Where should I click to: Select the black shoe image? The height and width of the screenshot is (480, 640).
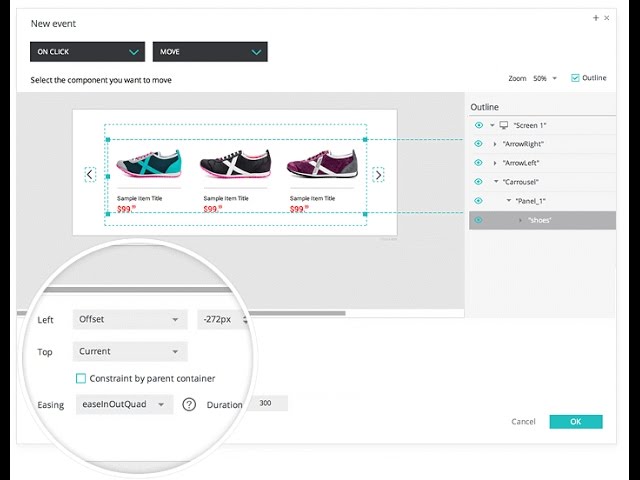click(x=236, y=164)
